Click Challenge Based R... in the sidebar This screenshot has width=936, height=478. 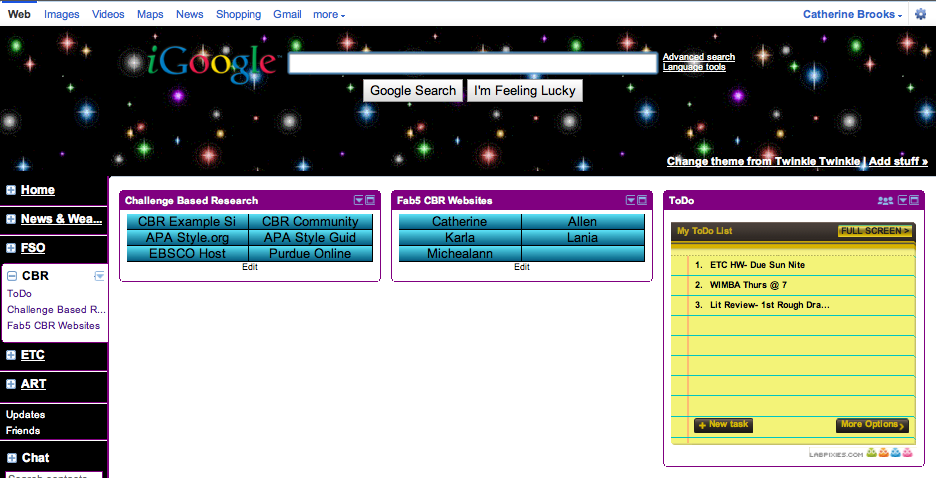tap(56, 310)
